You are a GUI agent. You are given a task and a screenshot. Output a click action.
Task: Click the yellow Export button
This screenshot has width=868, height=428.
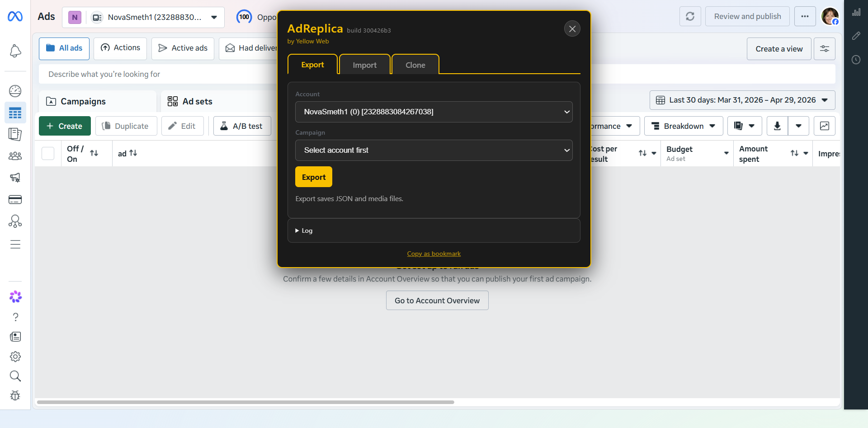point(314,177)
